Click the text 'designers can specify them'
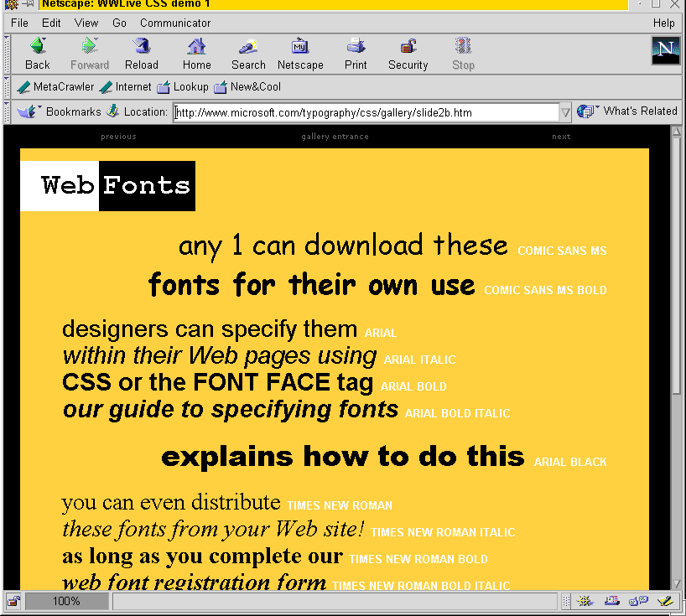Viewport: 686px width, 616px height. click(210, 329)
